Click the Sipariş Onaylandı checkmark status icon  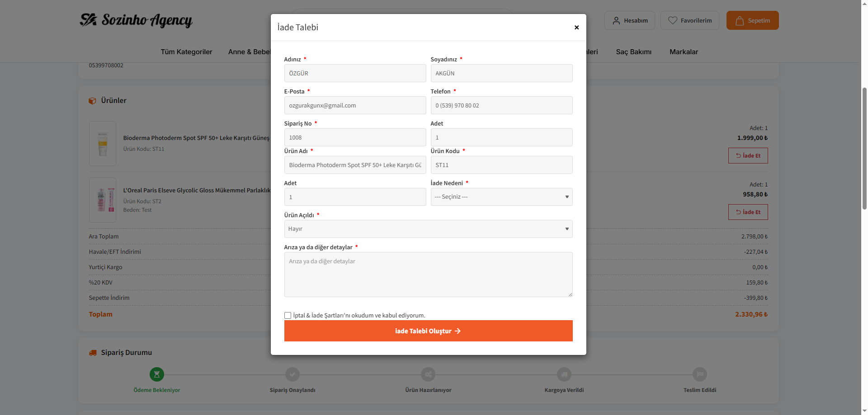coord(292,374)
